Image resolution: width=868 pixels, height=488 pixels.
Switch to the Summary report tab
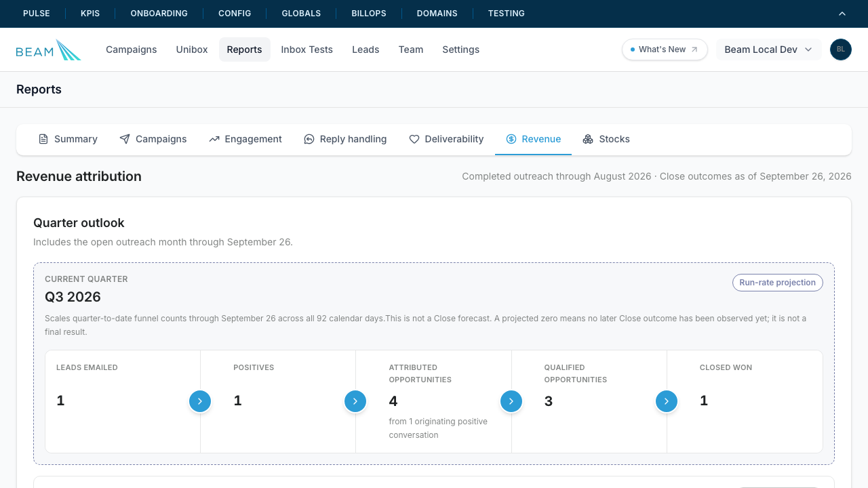click(68, 139)
